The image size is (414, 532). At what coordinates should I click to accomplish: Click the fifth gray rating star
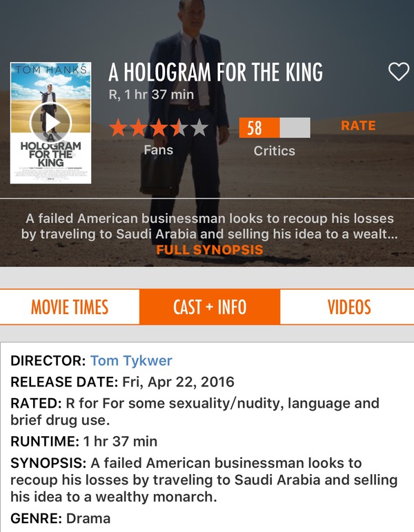click(199, 128)
